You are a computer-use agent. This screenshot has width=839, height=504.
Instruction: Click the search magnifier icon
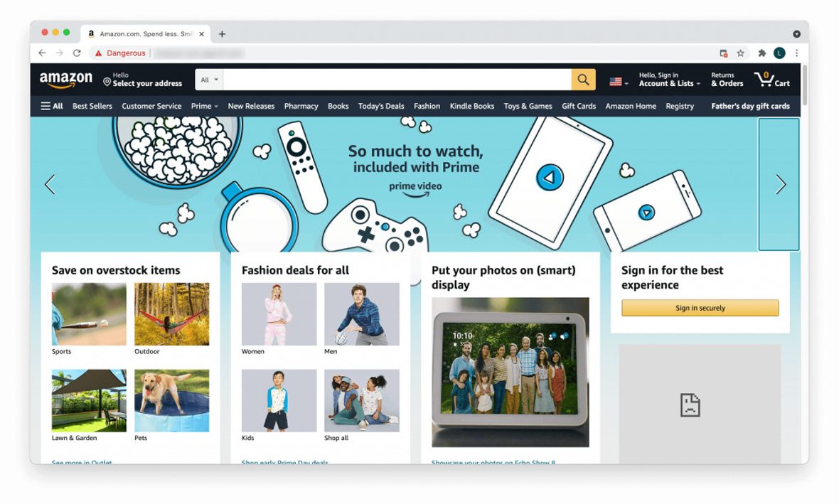(x=583, y=79)
